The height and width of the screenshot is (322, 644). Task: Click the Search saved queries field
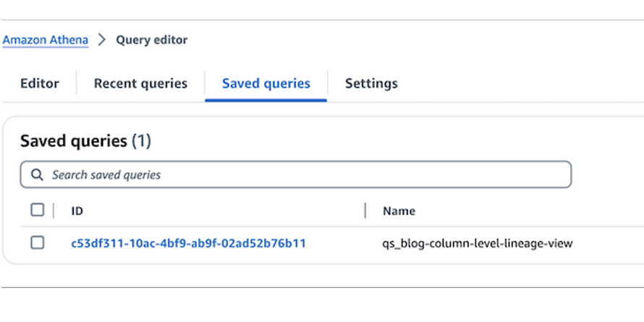[x=296, y=174]
